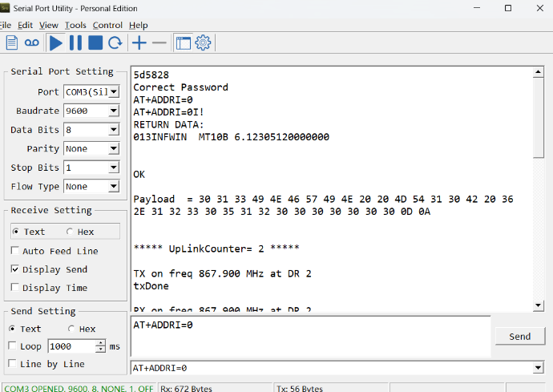This screenshot has height=392, width=553.
Task: Click the Stop square toolbar icon
Action: coord(95,43)
